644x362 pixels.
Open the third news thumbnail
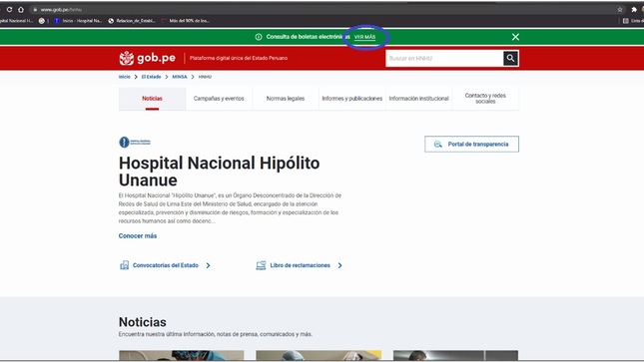pyautogui.click(x=455, y=355)
